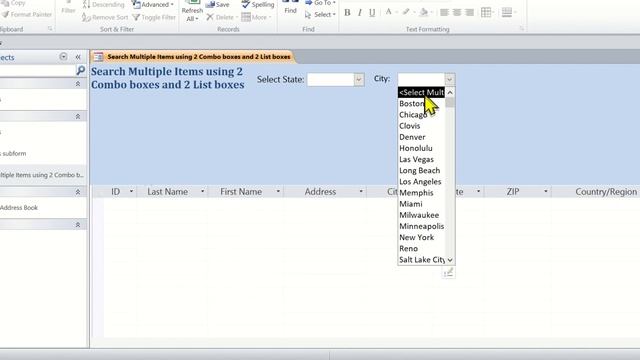Select Boston from the City list
Viewport: 640px width, 360px height.
[x=421, y=104]
